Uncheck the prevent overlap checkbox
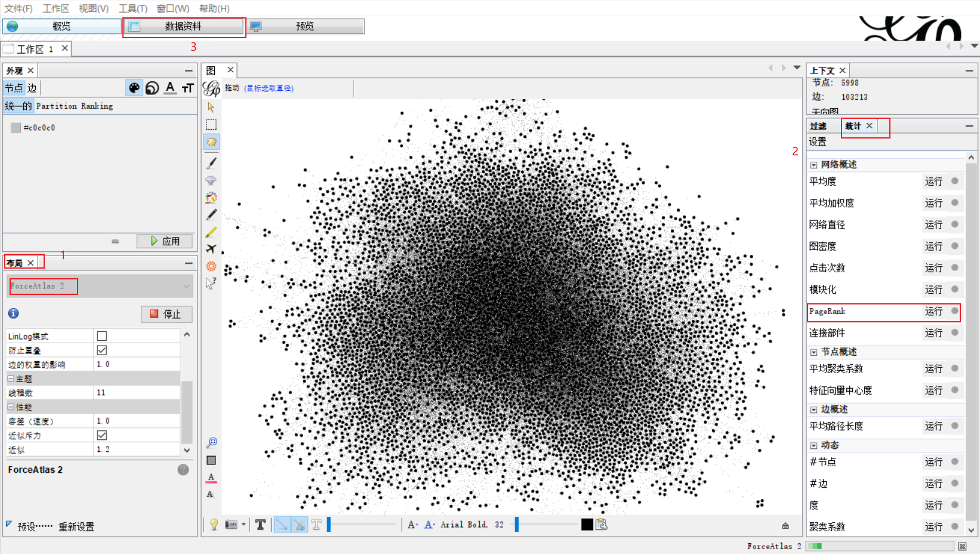This screenshot has height=554, width=980. click(102, 350)
